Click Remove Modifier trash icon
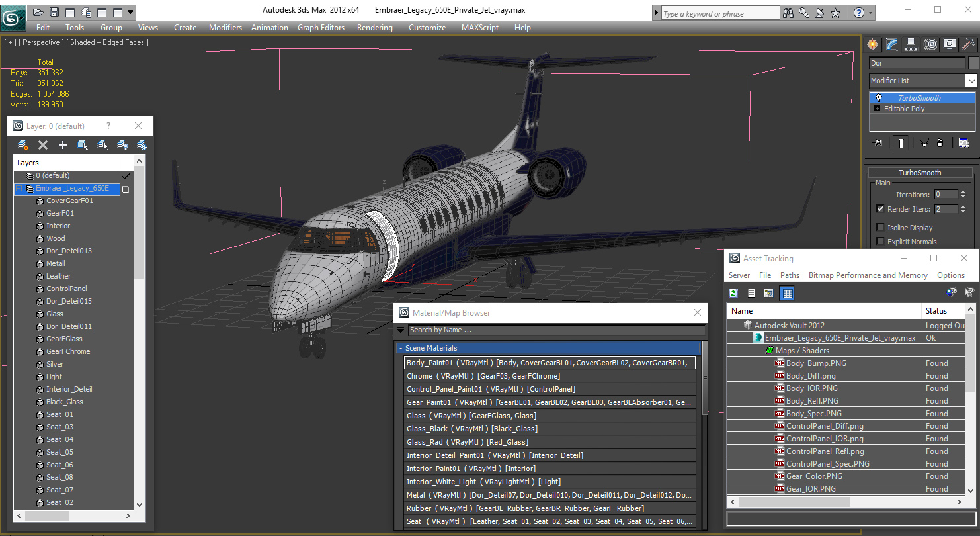This screenshot has width=980, height=536. (940, 142)
